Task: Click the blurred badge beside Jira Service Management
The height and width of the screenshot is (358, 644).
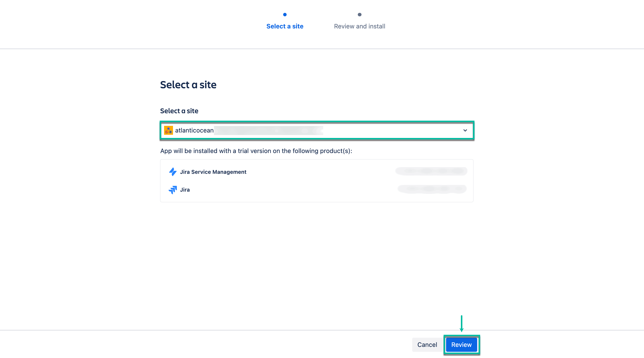Action: pos(431,171)
